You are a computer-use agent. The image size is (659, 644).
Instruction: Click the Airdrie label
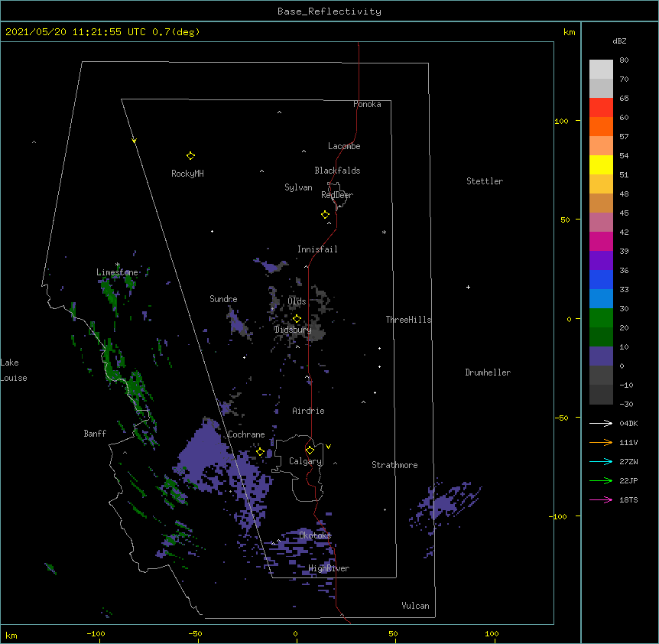(x=308, y=411)
